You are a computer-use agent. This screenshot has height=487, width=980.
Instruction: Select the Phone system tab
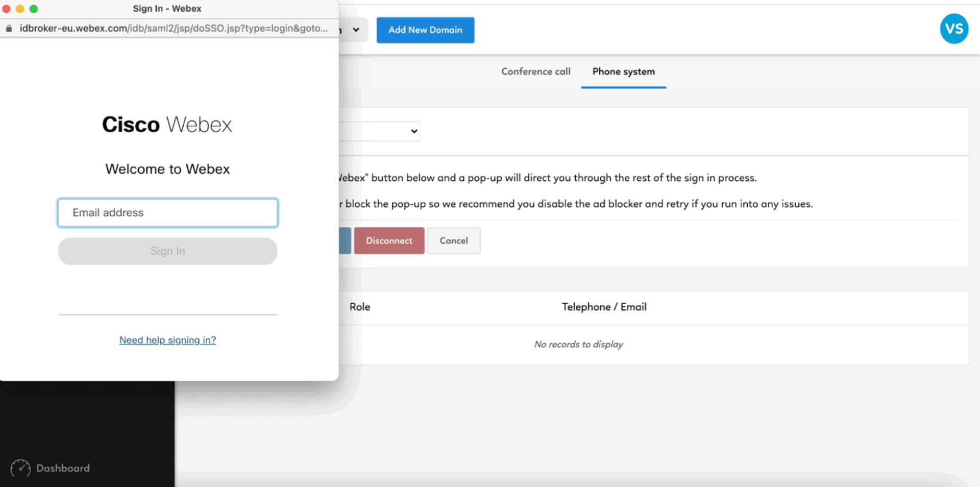click(623, 71)
